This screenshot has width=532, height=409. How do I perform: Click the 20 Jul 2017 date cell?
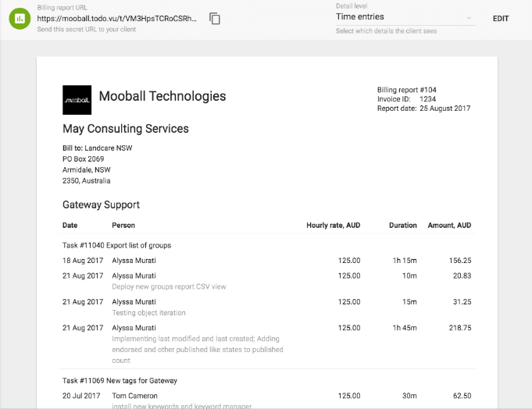pos(81,396)
